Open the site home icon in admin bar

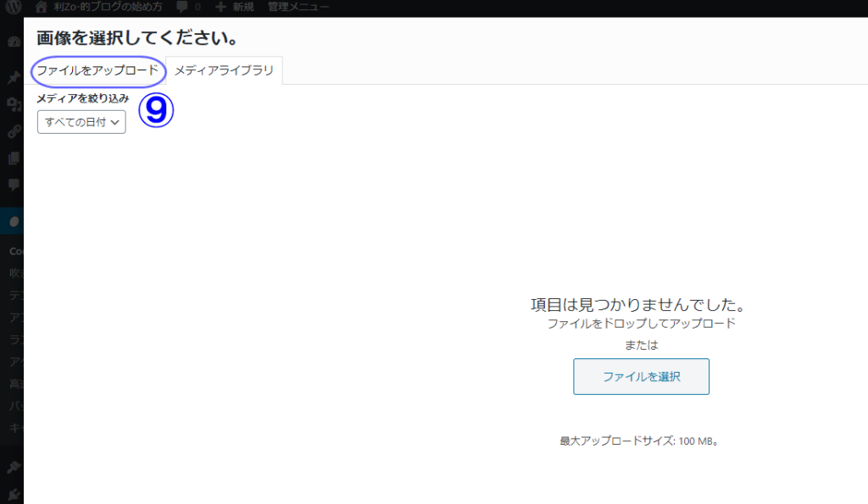pos(41,7)
